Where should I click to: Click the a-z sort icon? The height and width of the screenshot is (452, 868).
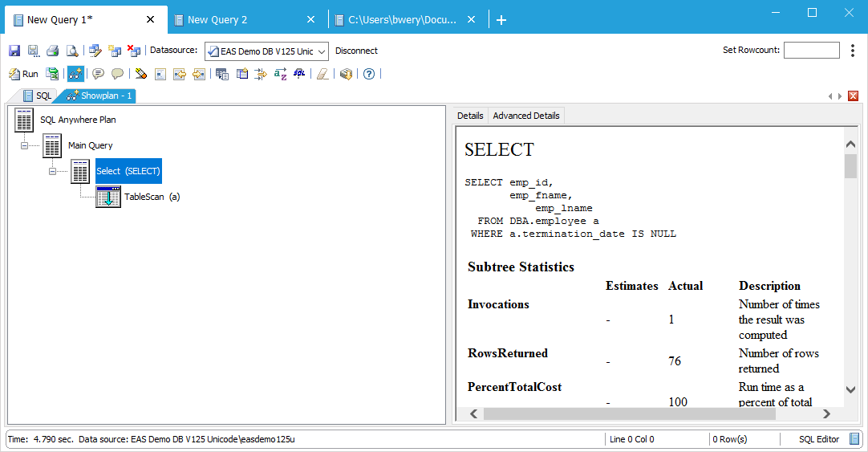click(x=280, y=74)
